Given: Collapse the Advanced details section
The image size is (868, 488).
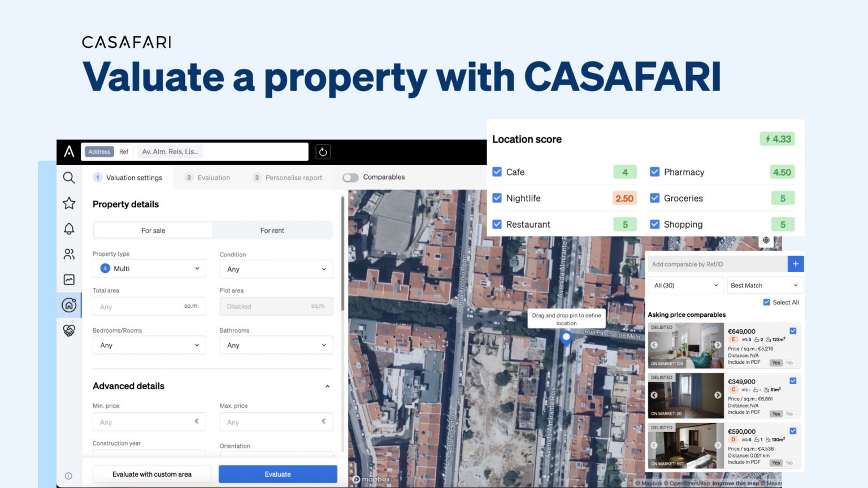Looking at the screenshot, I should point(328,386).
